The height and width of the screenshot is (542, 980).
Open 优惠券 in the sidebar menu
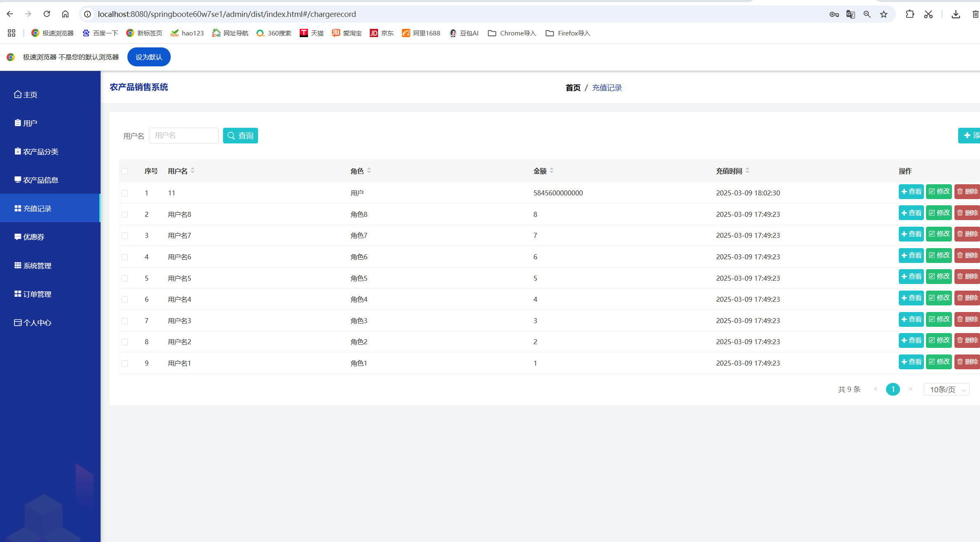(x=34, y=237)
